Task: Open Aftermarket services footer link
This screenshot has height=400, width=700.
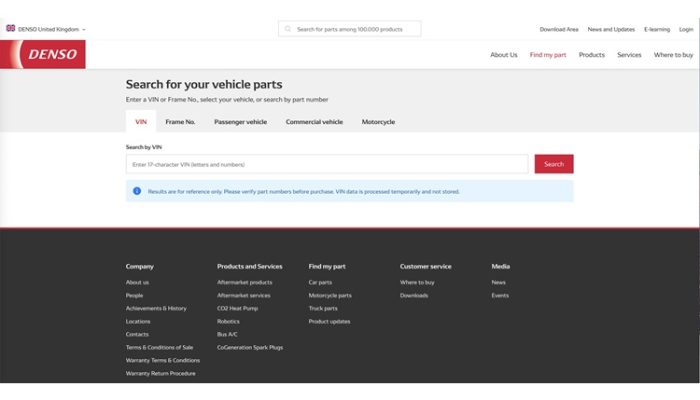Action: pos(244,295)
